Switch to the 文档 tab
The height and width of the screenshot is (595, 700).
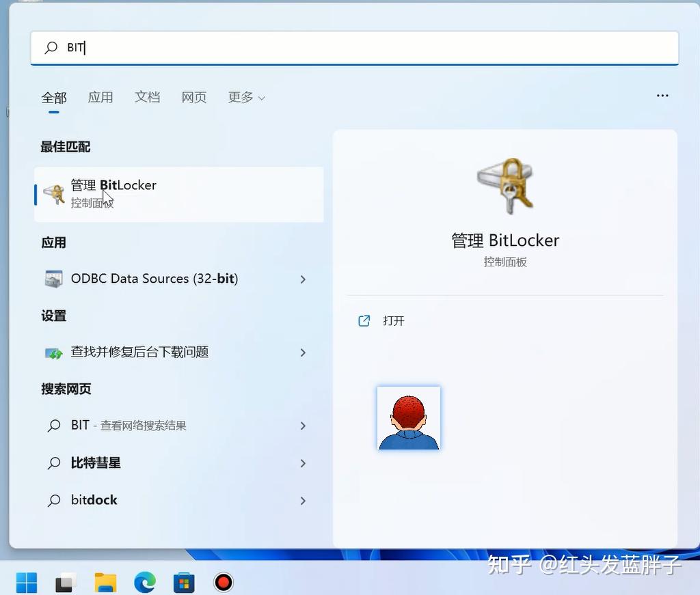point(147,97)
